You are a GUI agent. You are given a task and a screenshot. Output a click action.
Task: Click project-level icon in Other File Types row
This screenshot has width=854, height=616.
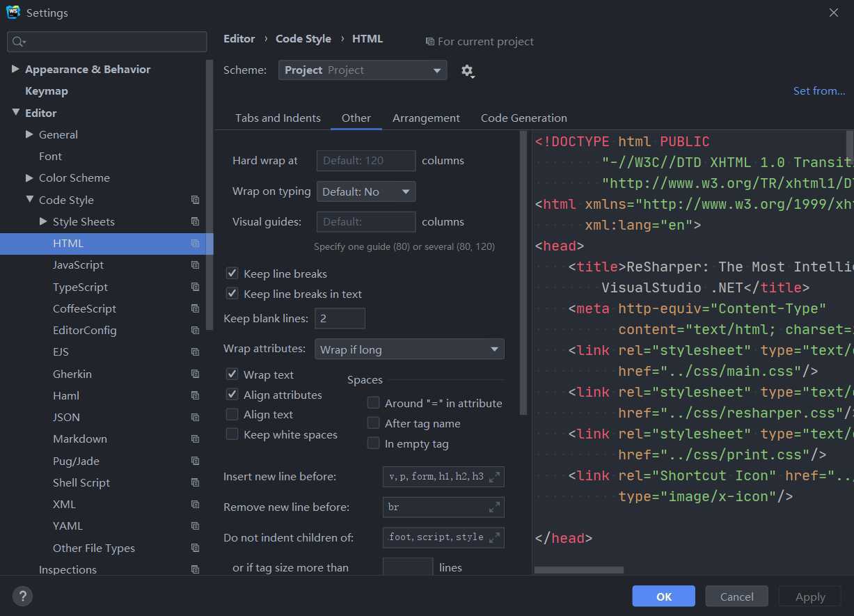click(x=195, y=548)
